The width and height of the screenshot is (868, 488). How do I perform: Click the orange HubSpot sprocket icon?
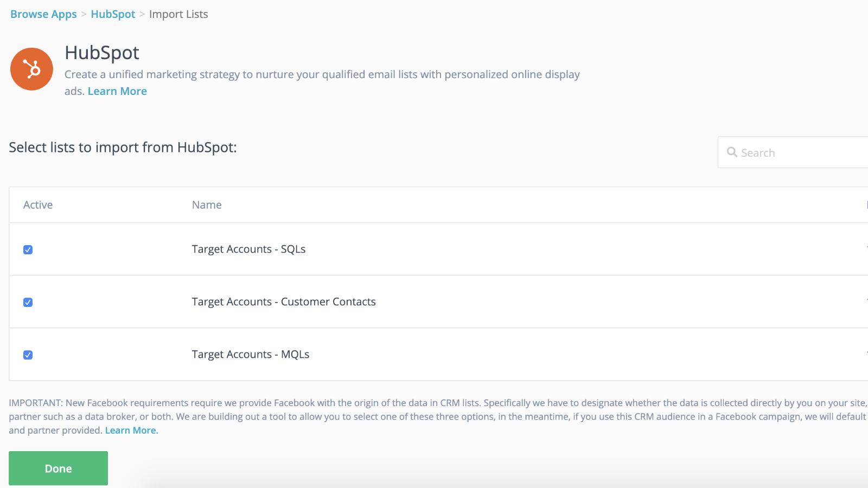coord(31,69)
